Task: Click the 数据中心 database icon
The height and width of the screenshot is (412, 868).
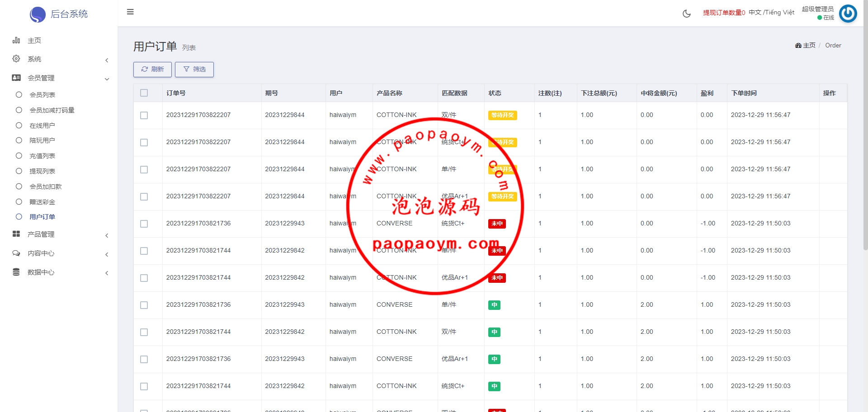Action: (16, 272)
